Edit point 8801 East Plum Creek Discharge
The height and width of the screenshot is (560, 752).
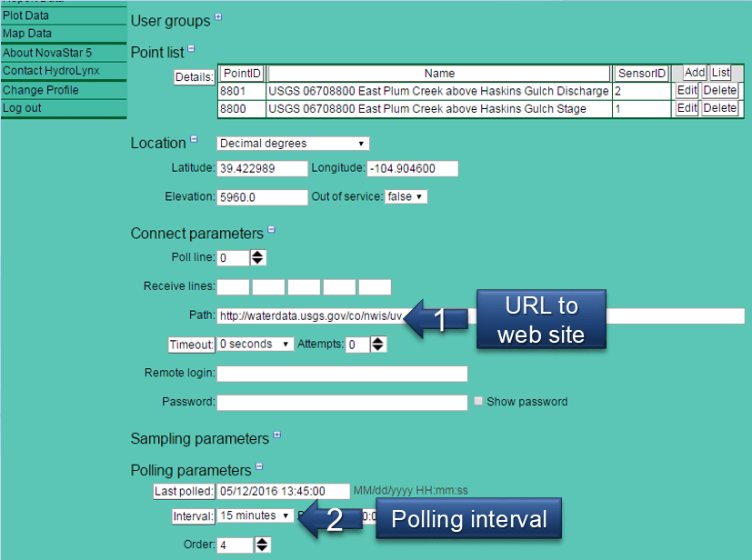[686, 91]
